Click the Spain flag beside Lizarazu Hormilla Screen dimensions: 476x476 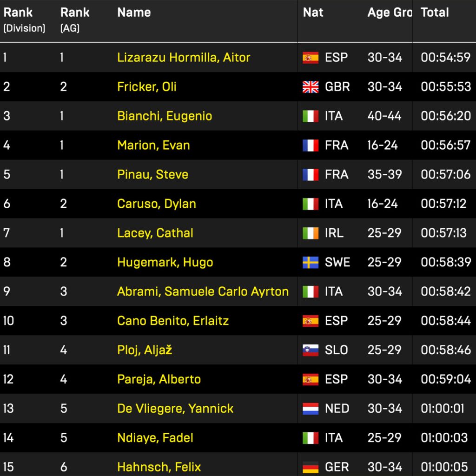(311, 58)
